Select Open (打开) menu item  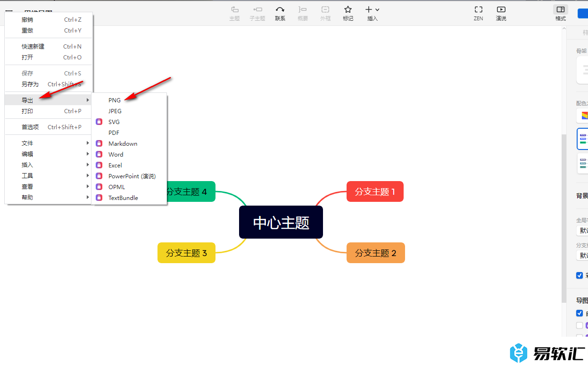tap(49, 57)
